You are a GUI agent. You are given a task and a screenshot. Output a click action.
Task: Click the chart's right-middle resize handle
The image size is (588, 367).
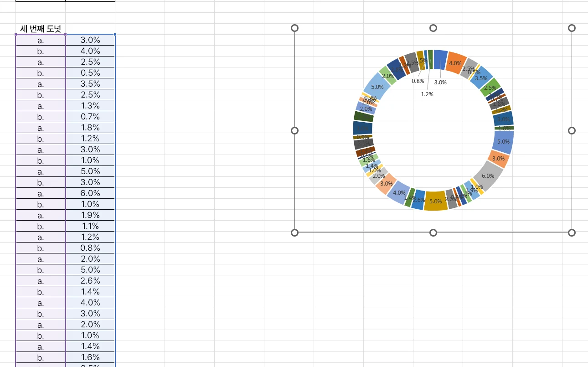tap(572, 130)
